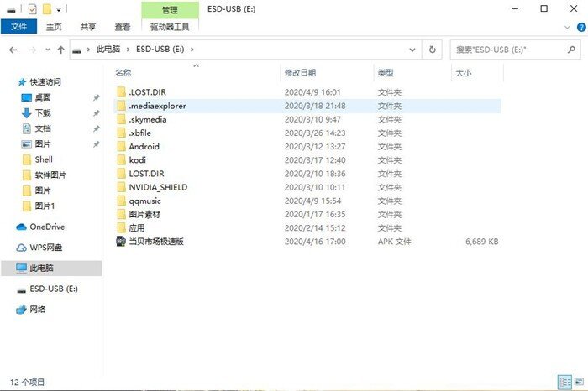Expand the address bar history dropdown
This screenshot has height=391, width=588.
tap(412, 50)
